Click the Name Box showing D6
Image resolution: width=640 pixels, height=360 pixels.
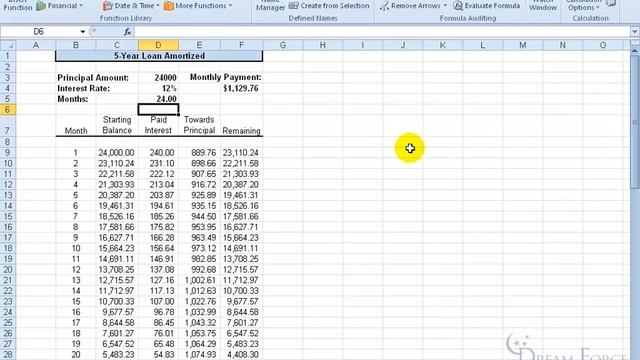[x=39, y=32]
